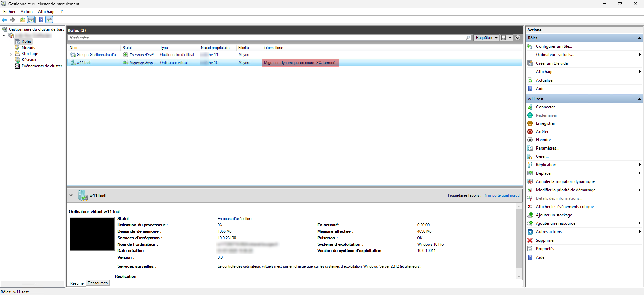This screenshot has height=295, width=644.
Task: Collapse the w11-test details panel chevron
Action: point(71,195)
